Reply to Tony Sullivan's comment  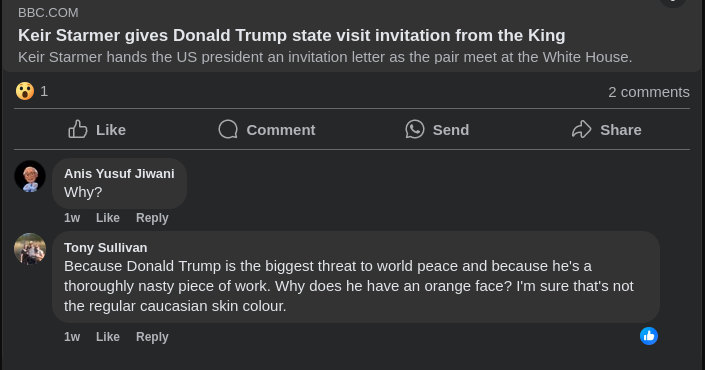[x=152, y=337]
